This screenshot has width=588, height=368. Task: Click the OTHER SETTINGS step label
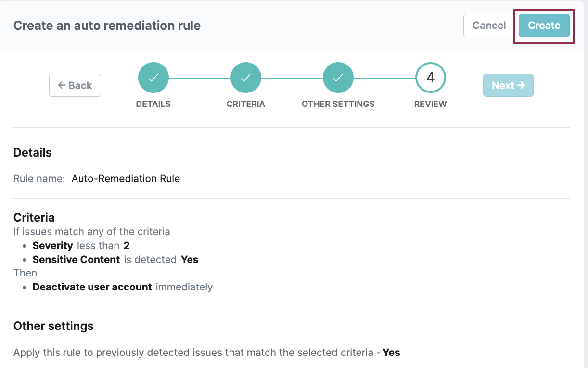point(338,104)
